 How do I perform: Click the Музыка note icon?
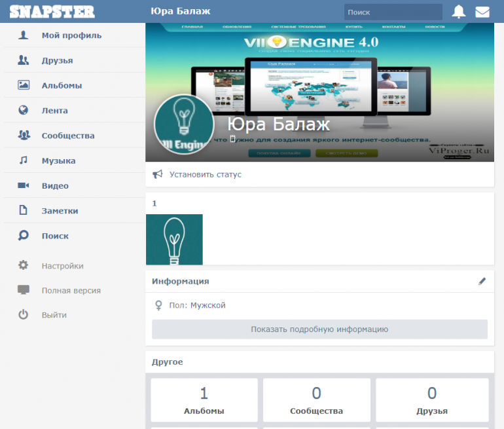pyautogui.click(x=24, y=160)
